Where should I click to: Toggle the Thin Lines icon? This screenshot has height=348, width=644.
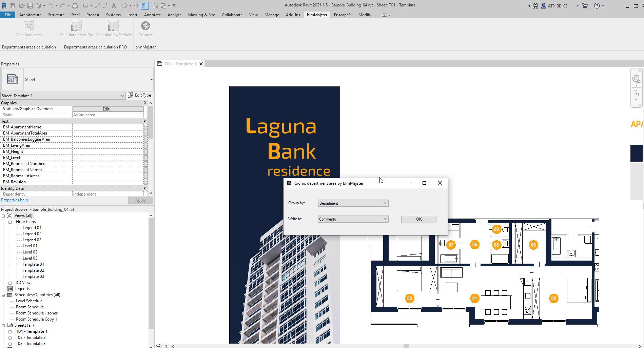[145, 6]
